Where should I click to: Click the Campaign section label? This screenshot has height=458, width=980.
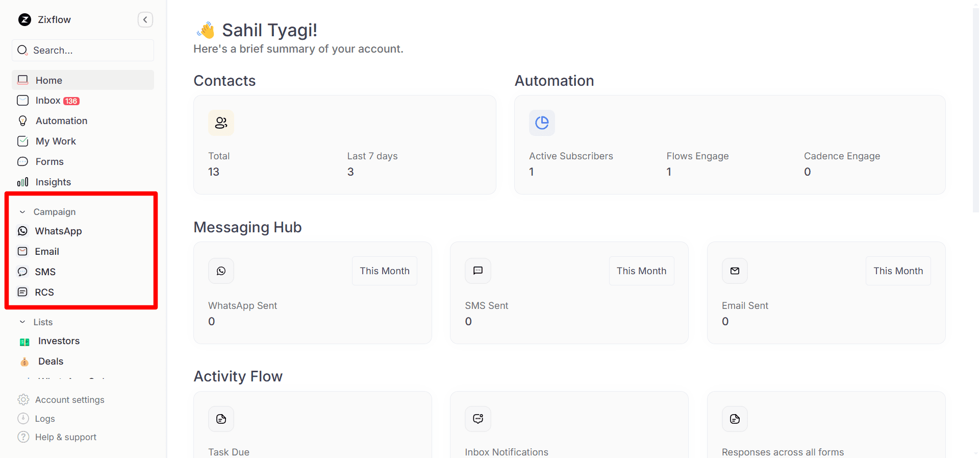(x=55, y=212)
